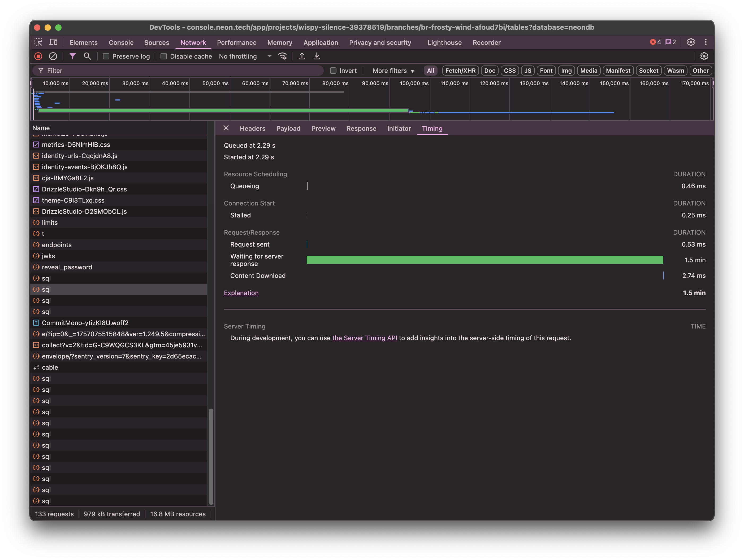The image size is (744, 560).
Task: Select the theme-C9i3TLxq.css icon
Action: click(36, 200)
